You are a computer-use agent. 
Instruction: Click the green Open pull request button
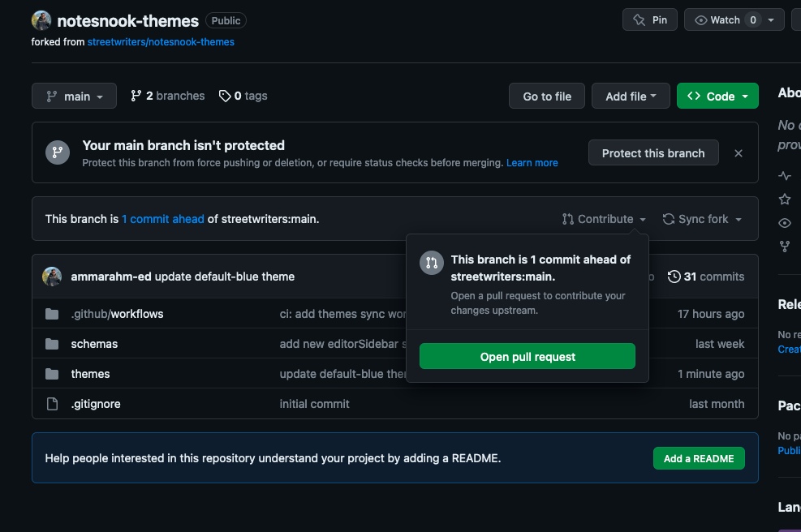click(528, 357)
